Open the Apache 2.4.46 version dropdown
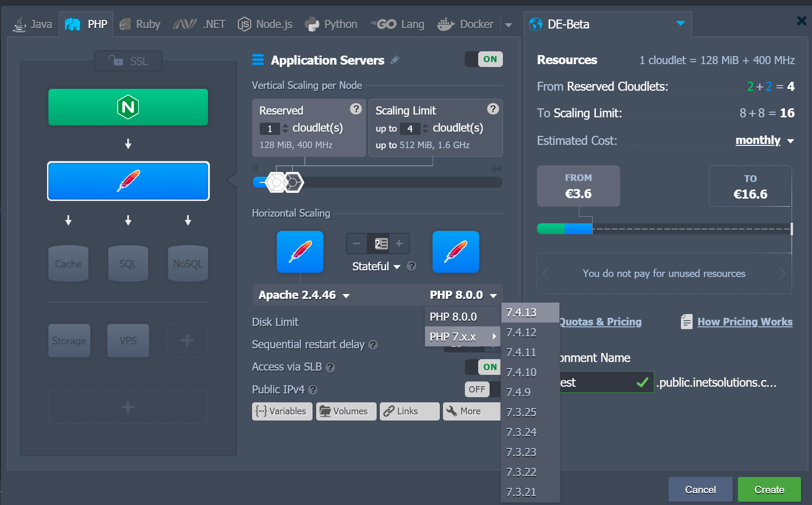This screenshot has width=812, height=505. (304, 295)
